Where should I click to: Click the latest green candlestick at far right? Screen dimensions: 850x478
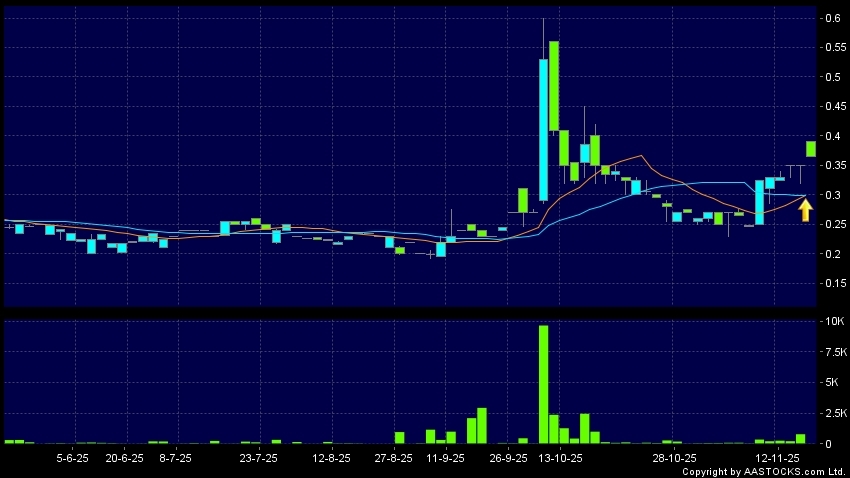pos(810,148)
